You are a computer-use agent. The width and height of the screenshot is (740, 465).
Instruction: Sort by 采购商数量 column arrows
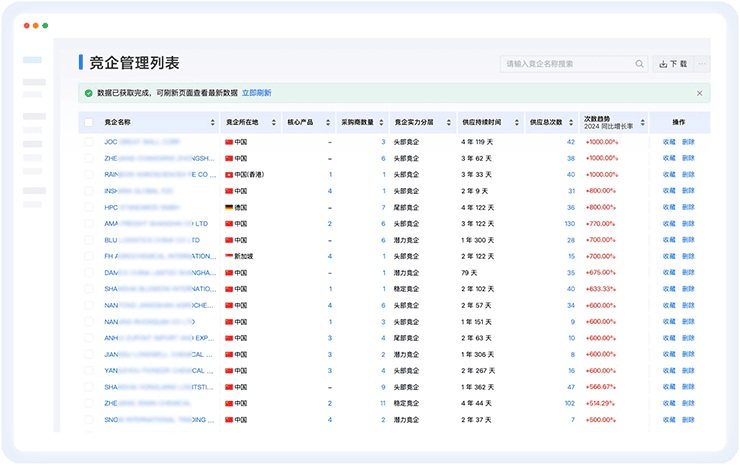(383, 123)
